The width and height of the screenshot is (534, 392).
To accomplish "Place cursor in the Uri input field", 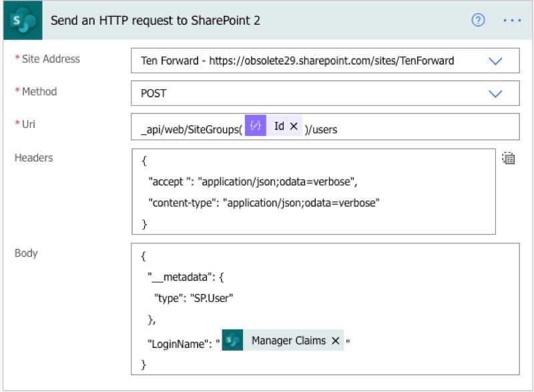I will click(400, 127).
